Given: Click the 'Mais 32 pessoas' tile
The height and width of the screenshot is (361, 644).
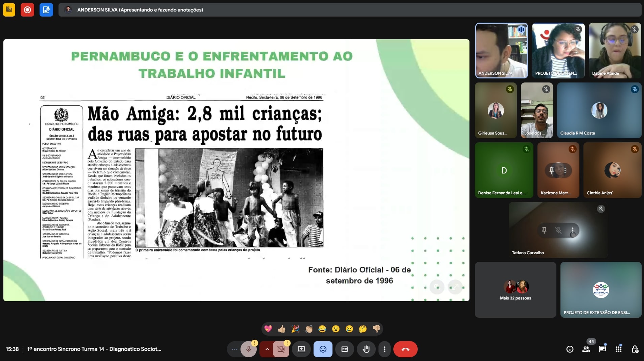Looking at the screenshot, I should coord(515,290).
